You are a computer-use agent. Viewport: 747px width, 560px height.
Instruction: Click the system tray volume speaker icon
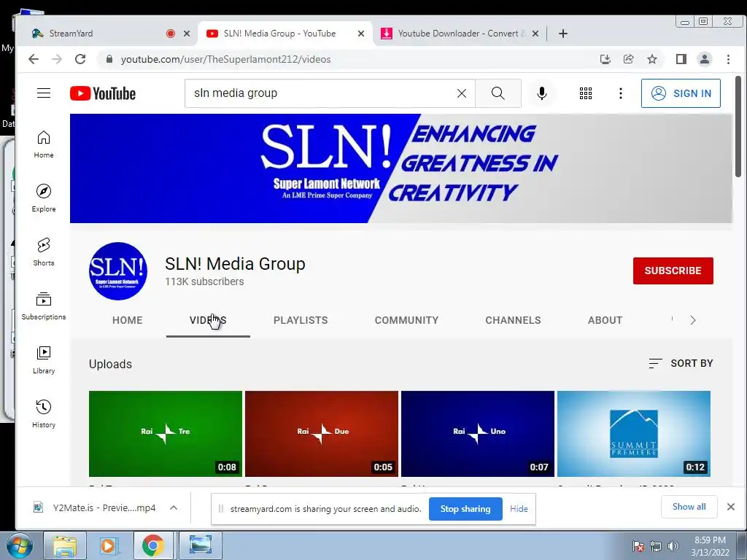pyautogui.click(x=673, y=546)
